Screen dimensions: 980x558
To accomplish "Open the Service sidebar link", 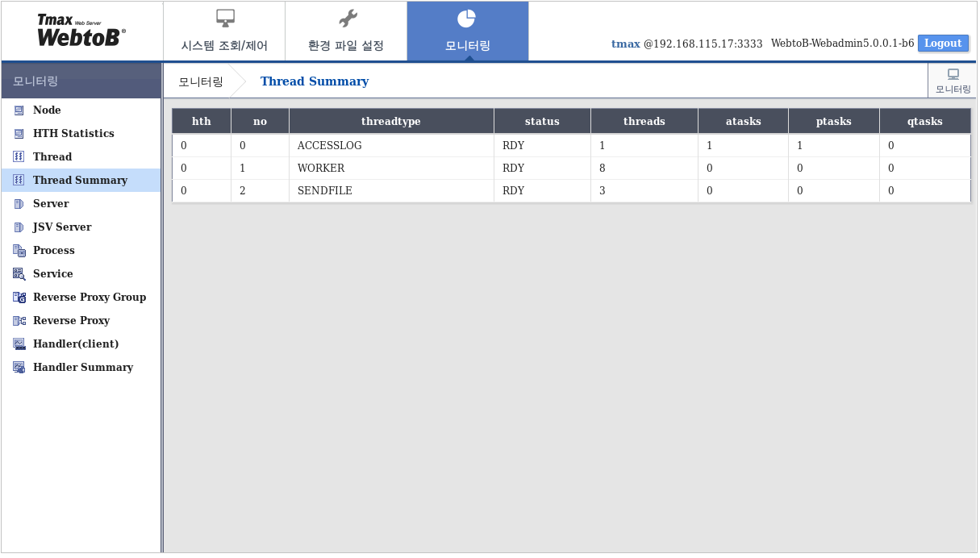I will [x=53, y=274].
